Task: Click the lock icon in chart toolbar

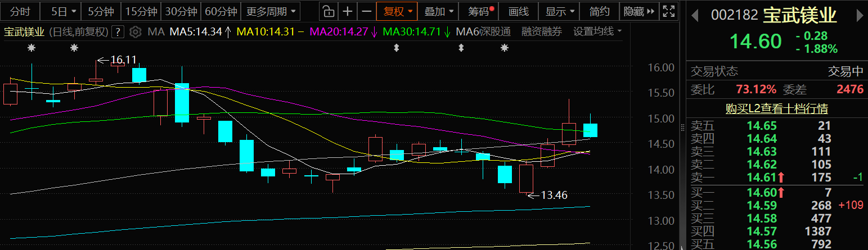Action: (x=328, y=11)
